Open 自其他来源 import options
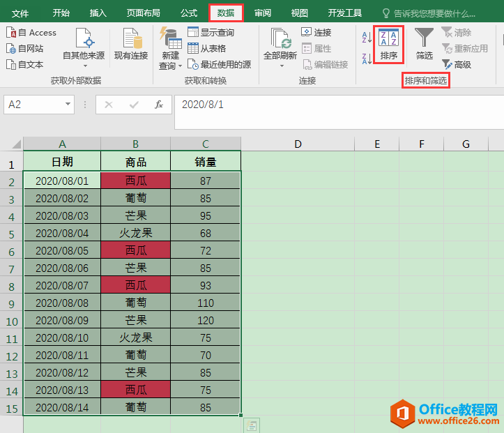 [84, 47]
